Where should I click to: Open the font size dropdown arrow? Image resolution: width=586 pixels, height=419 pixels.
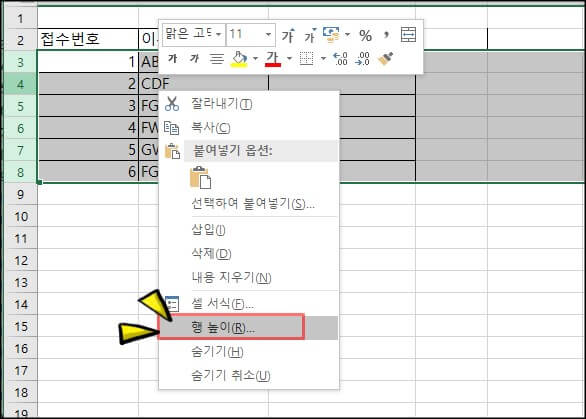coord(268,35)
